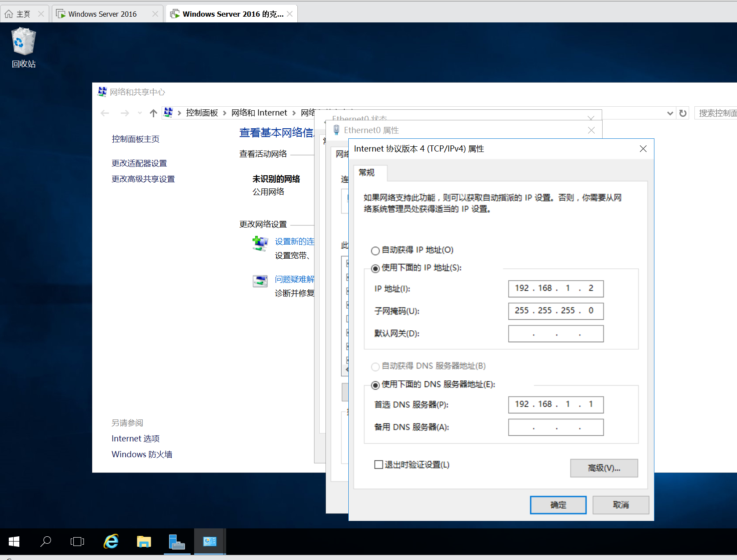Click the default gateway input field

pos(556,333)
